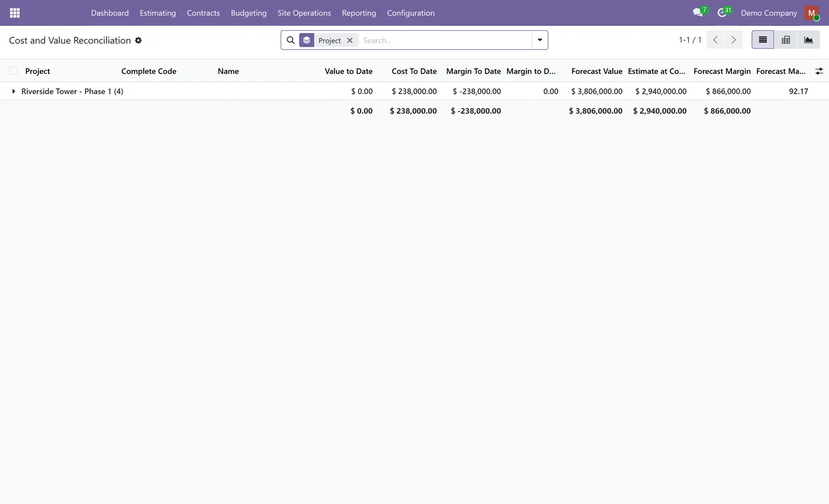The image size is (829, 504).
Task: Click the Riverside Tower $ 238,000.00 cost cell
Action: [414, 91]
